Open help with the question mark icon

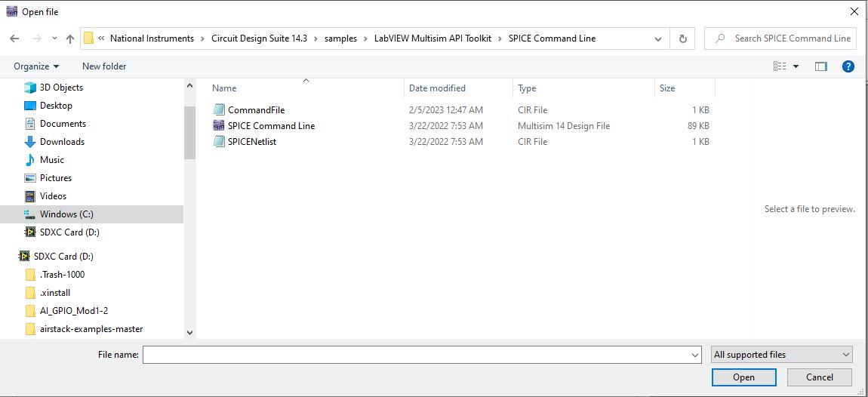[848, 66]
